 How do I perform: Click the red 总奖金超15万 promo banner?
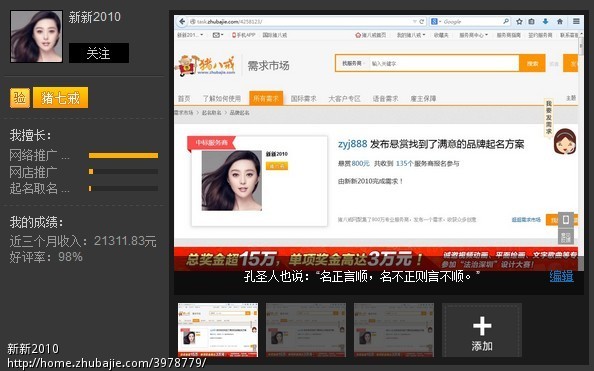pyautogui.click(x=376, y=259)
